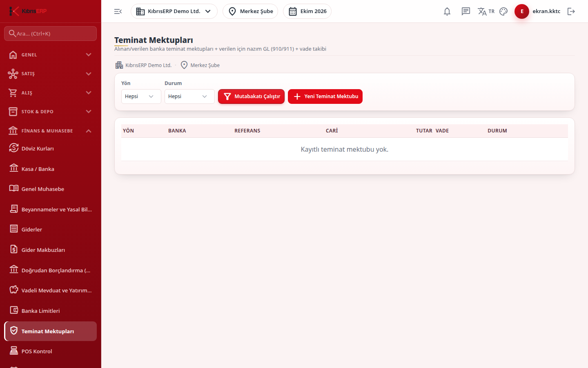Click the DURUM column header
Image resolution: width=588 pixels, height=368 pixels.
click(497, 131)
